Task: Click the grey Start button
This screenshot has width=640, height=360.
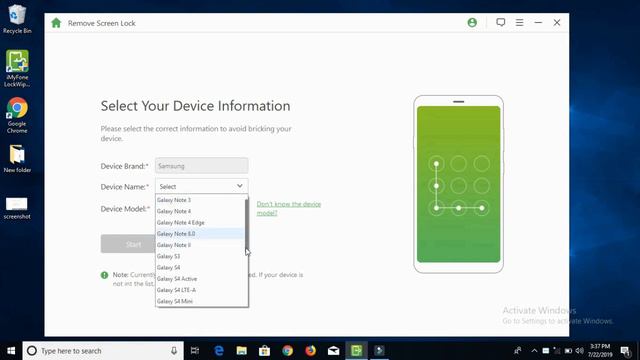Action: pos(128,244)
